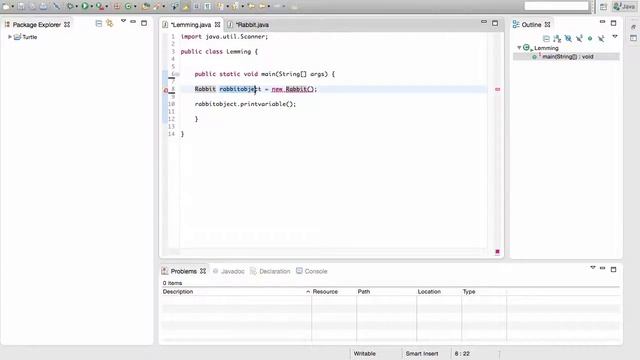Screen dimensions: 640x360
Task: Click the green Run button
Action: click(85, 6)
